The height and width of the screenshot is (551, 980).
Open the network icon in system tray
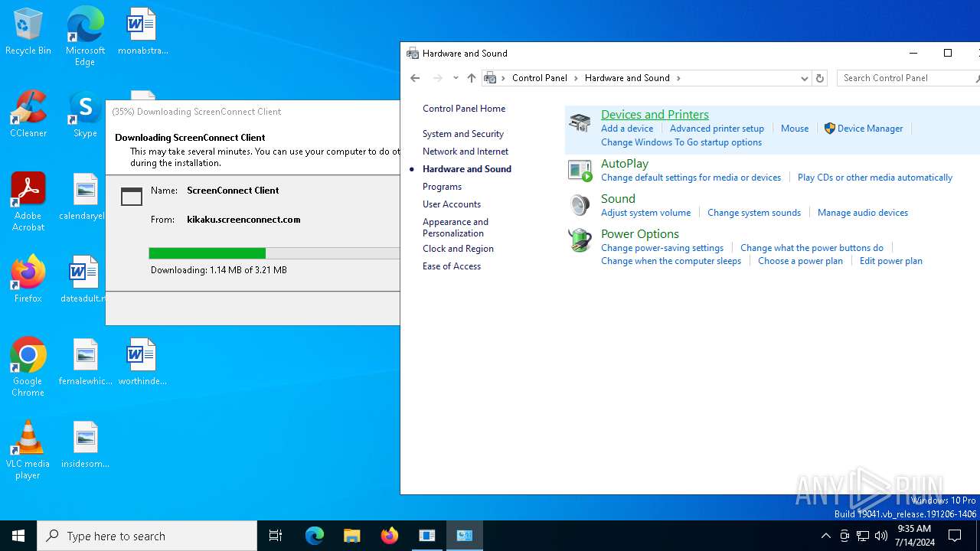coord(863,536)
